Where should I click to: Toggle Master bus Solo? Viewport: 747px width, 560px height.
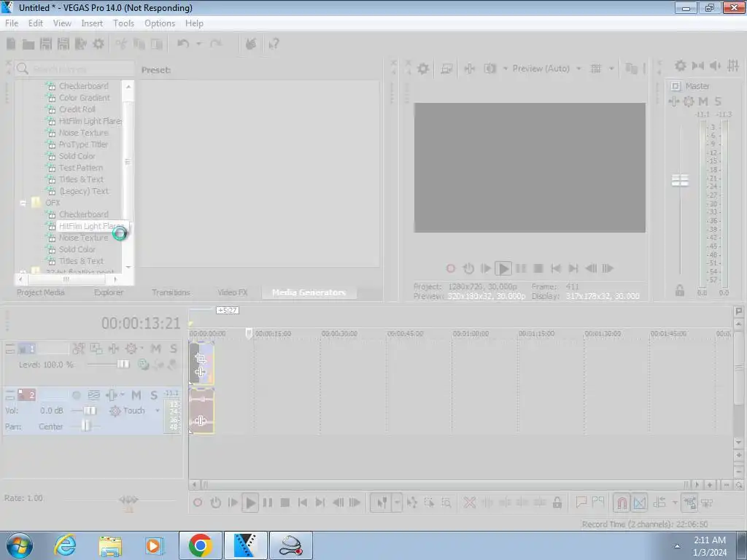[718, 101]
